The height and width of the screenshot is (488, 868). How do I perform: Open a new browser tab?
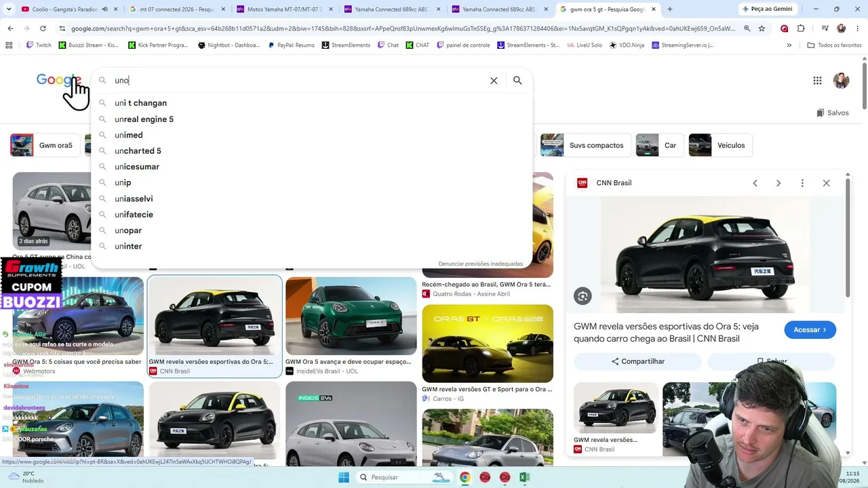coord(670,9)
